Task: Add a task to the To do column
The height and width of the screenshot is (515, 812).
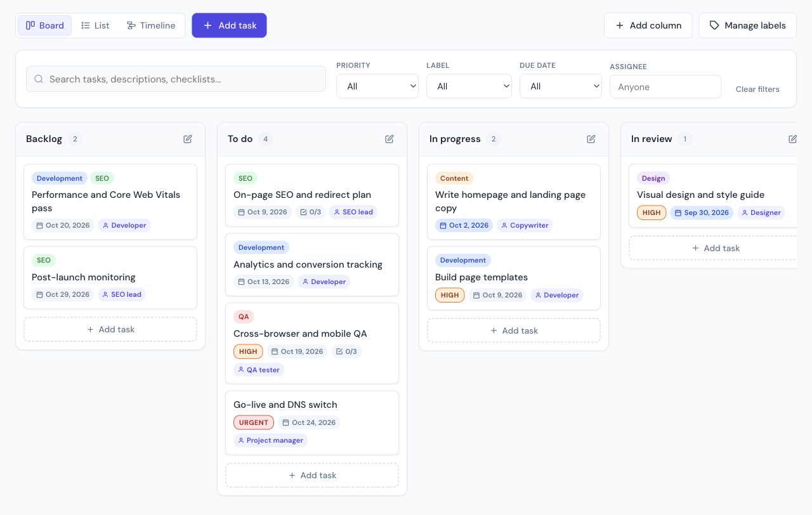Action: coord(312,475)
